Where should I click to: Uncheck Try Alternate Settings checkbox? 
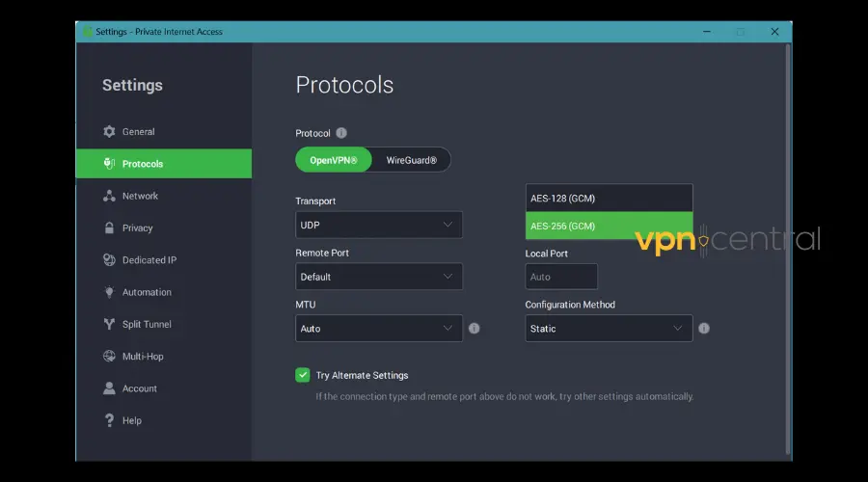coord(302,375)
